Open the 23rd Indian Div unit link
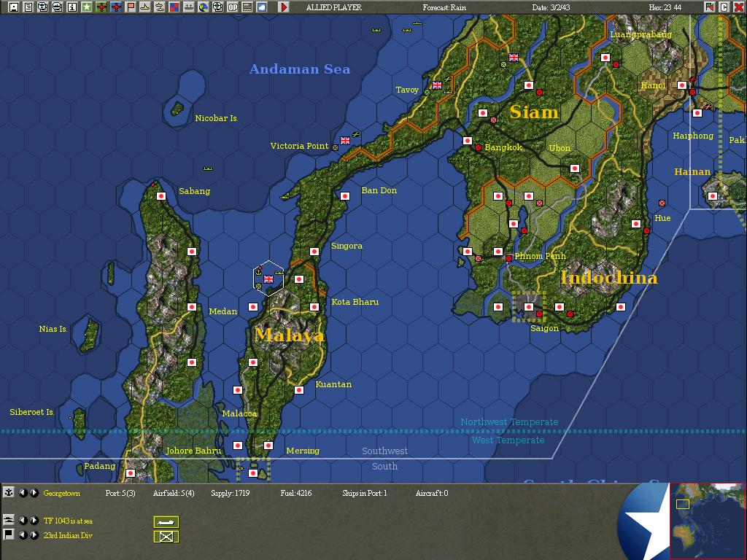 tap(68, 535)
